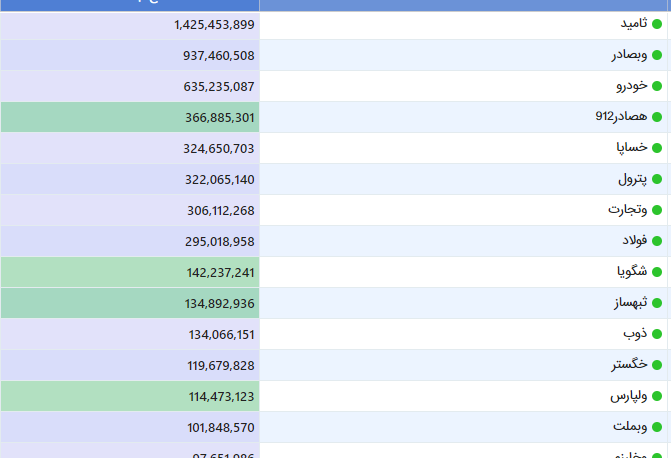Click the value 322,065,140

(220, 180)
